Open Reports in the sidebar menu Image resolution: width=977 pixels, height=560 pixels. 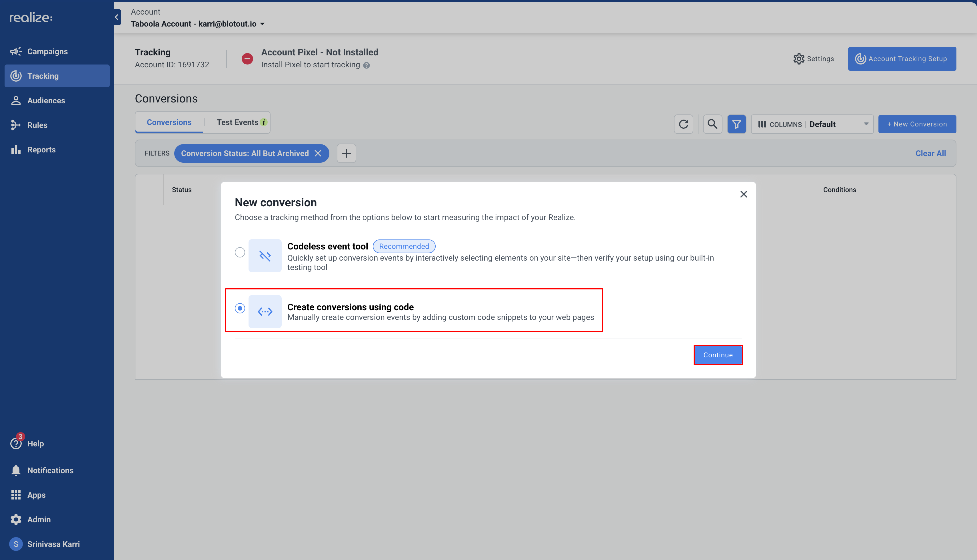[41, 150]
